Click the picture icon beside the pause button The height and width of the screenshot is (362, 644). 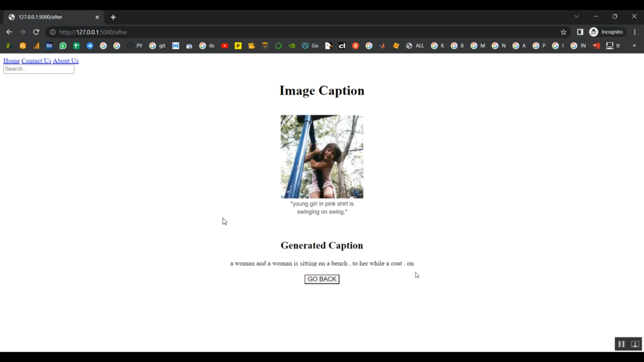click(635, 344)
